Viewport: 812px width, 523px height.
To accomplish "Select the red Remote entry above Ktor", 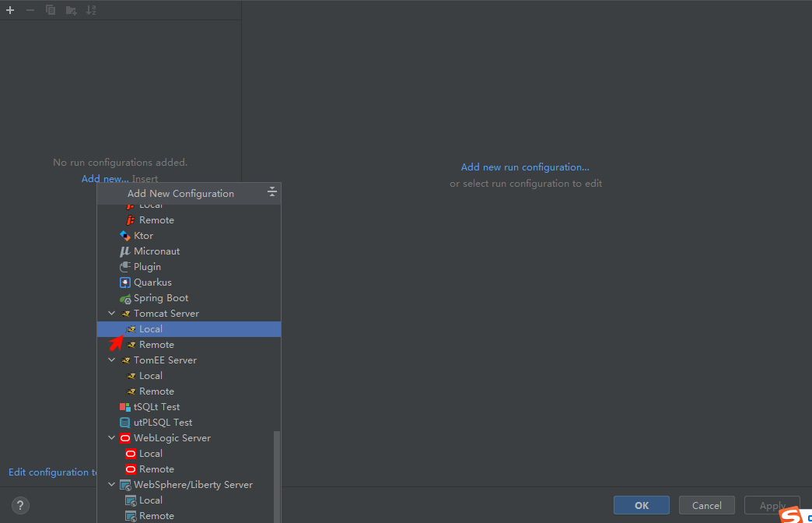I will point(188,219).
